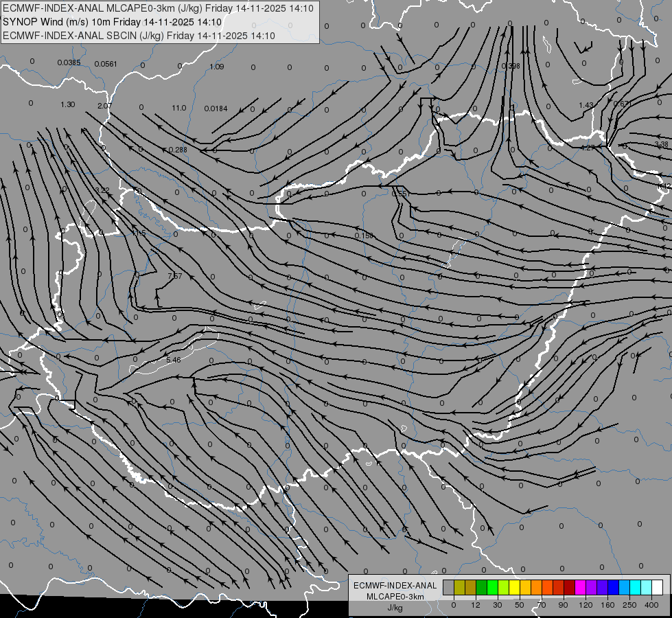Screen dimensions: 672x618
Task: Click the map value 0.158
Action: (364, 236)
